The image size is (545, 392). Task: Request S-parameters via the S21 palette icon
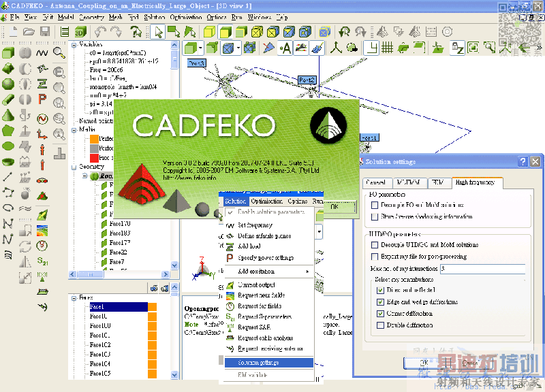pyautogui.click(x=42, y=261)
